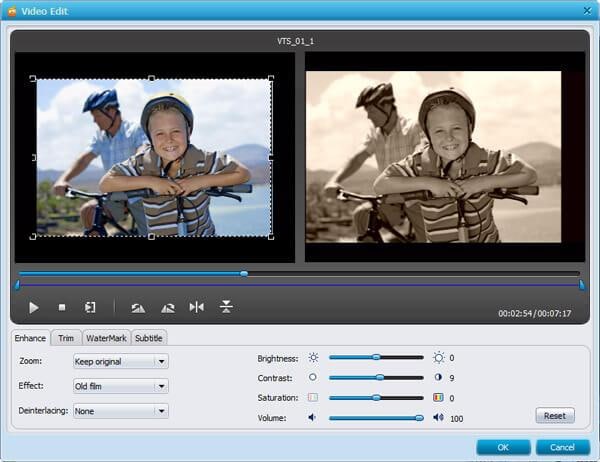Click the high brightness sun icon
Screen dimensions: 600x462
439,358
